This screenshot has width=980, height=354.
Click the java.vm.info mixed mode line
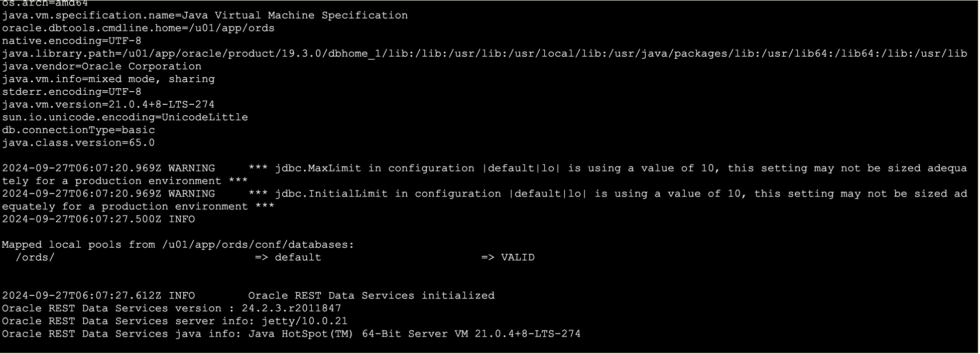click(108, 79)
